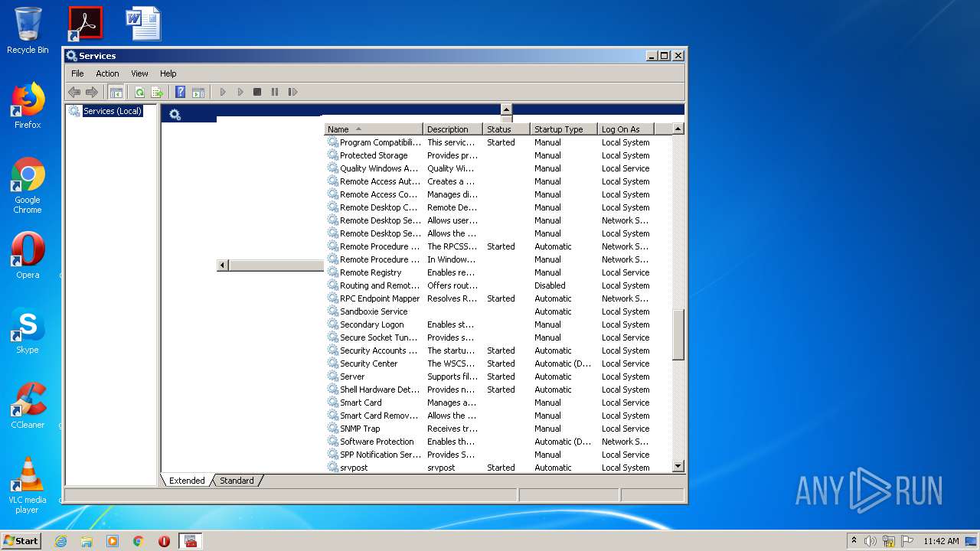Open Adobe Acrobat desktop shortcut
This screenshot has width=980, height=551.
(85, 24)
